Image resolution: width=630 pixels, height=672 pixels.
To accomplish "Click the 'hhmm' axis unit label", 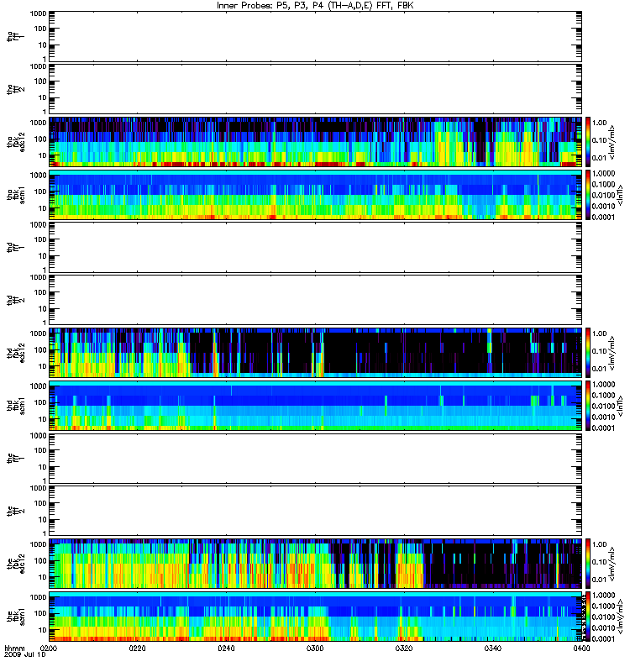I will (x=14, y=648).
